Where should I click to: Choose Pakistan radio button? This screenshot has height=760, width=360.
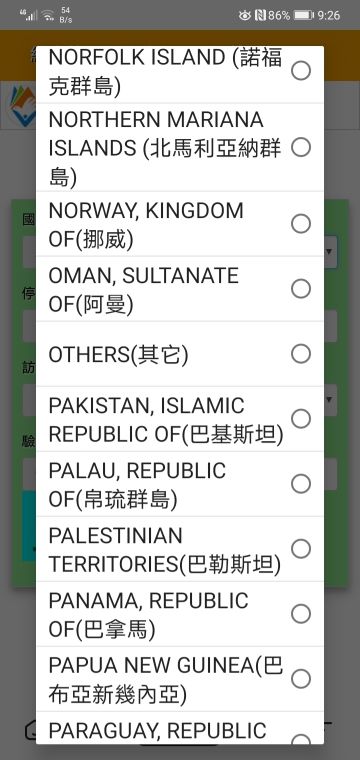pos(301,419)
